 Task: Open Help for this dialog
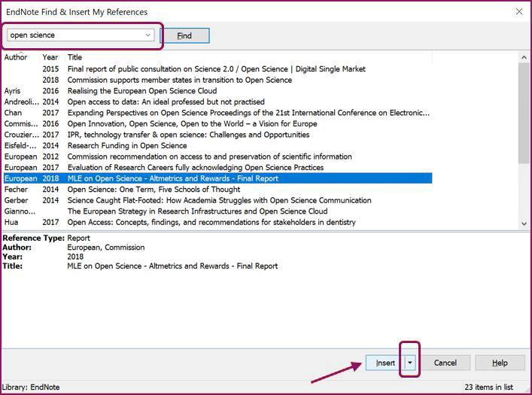[x=500, y=363]
